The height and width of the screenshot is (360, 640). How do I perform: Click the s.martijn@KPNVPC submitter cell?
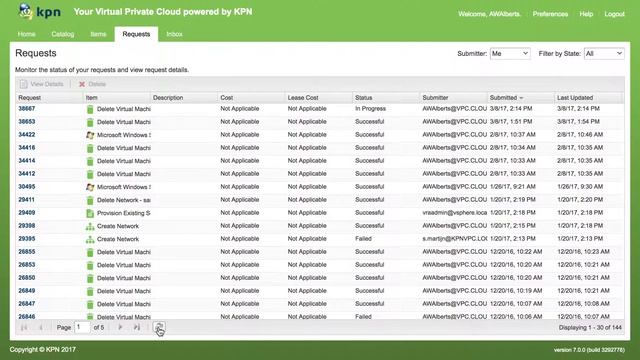tap(455, 239)
